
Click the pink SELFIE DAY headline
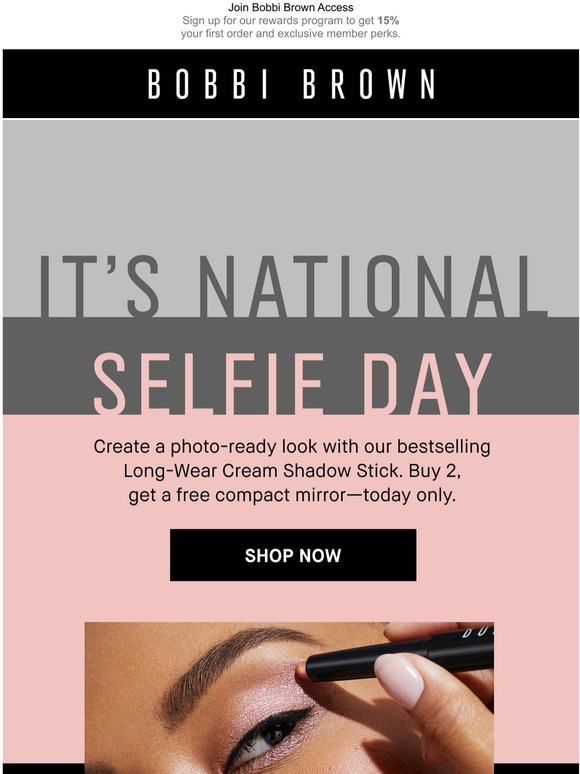292,384
